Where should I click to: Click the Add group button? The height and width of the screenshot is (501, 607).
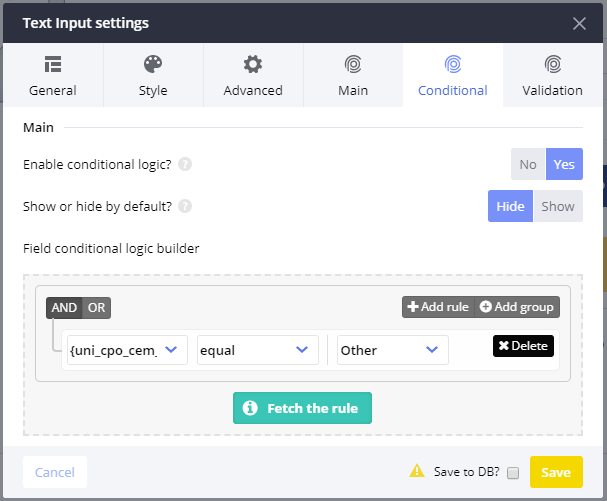pyautogui.click(x=517, y=307)
